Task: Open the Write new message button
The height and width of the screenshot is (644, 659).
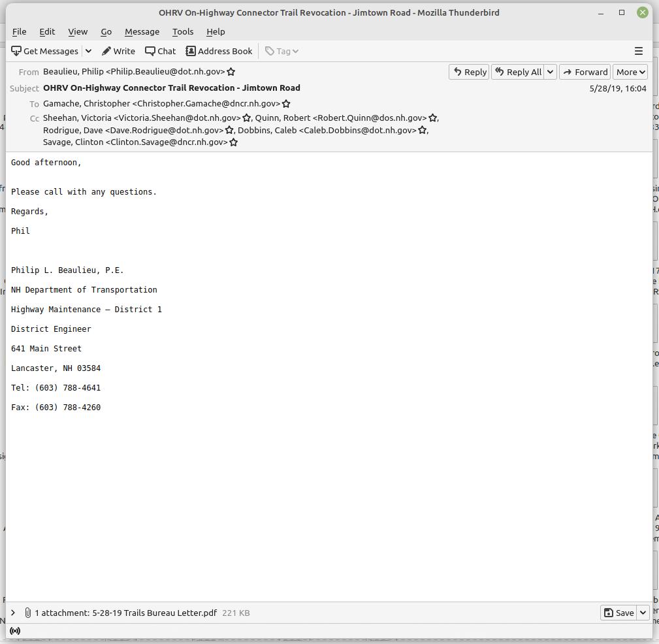Action: coord(118,51)
